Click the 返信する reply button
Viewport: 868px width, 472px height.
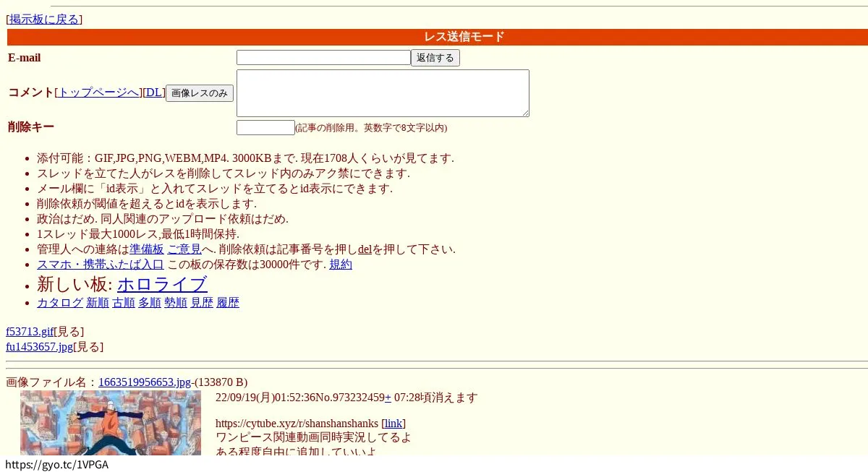tap(435, 58)
